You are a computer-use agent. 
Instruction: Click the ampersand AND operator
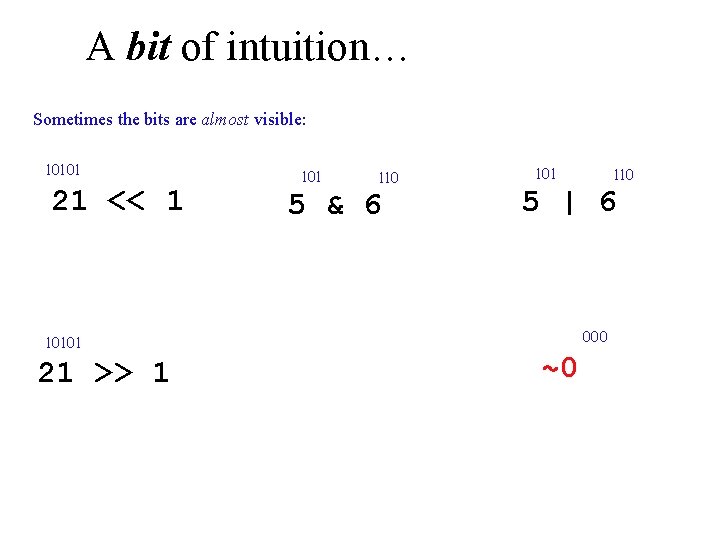coord(336,205)
